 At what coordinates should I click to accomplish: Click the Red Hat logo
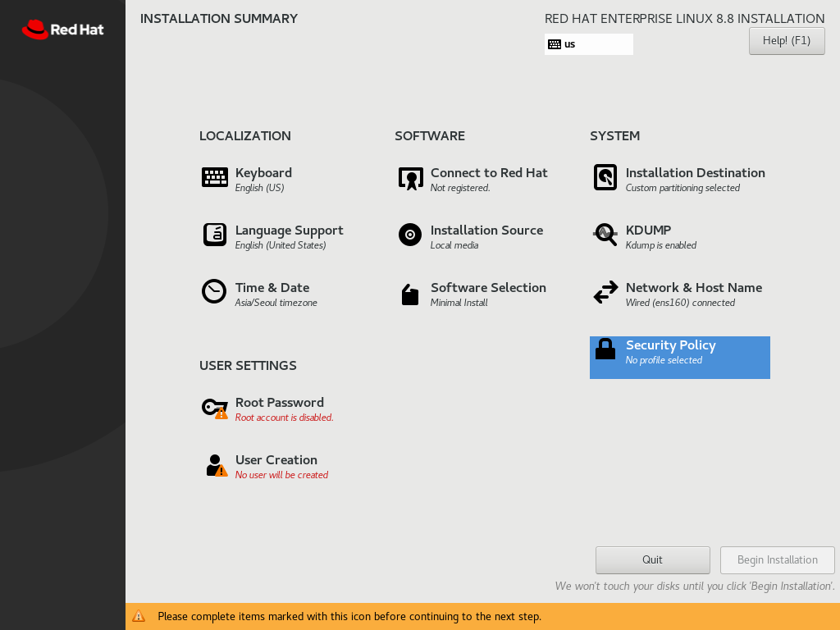point(62,30)
